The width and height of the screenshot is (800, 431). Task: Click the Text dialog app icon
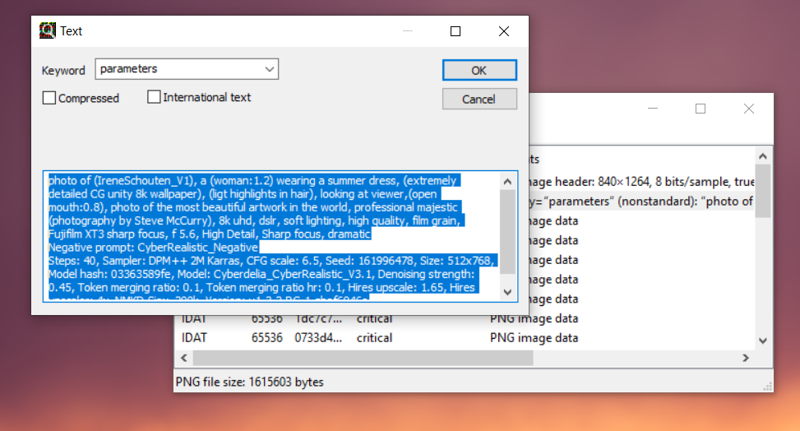click(47, 31)
